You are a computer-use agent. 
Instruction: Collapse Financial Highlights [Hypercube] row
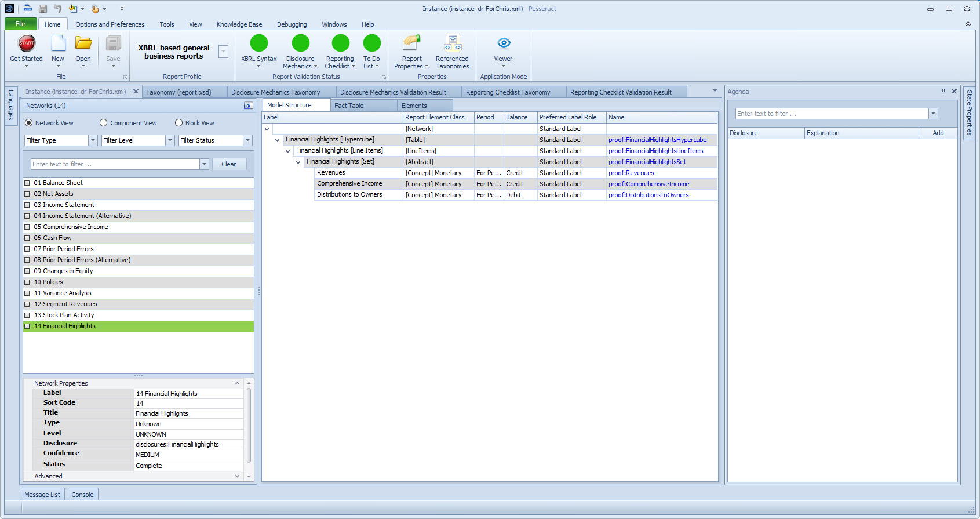click(x=277, y=140)
